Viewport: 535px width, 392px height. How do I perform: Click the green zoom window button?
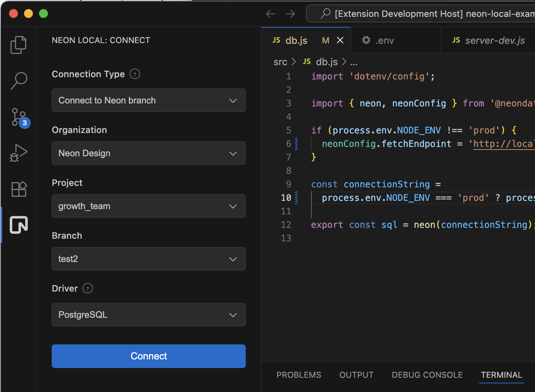[x=43, y=14]
